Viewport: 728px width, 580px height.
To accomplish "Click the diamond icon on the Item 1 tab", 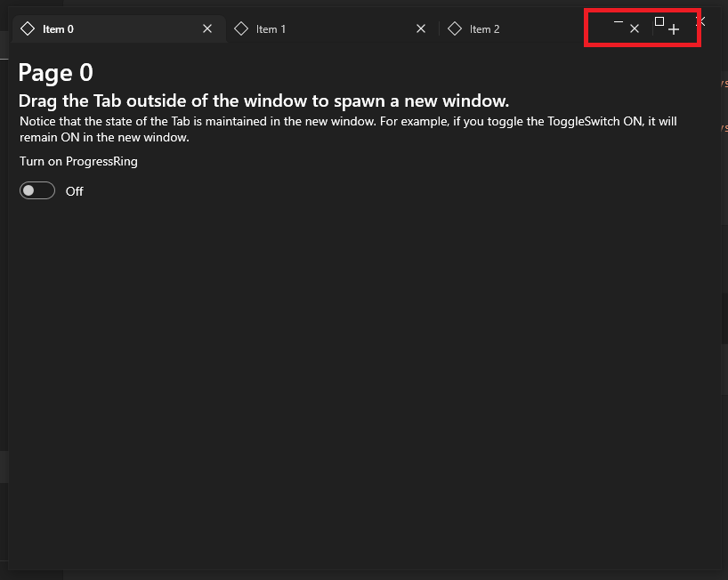I will click(x=241, y=28).
